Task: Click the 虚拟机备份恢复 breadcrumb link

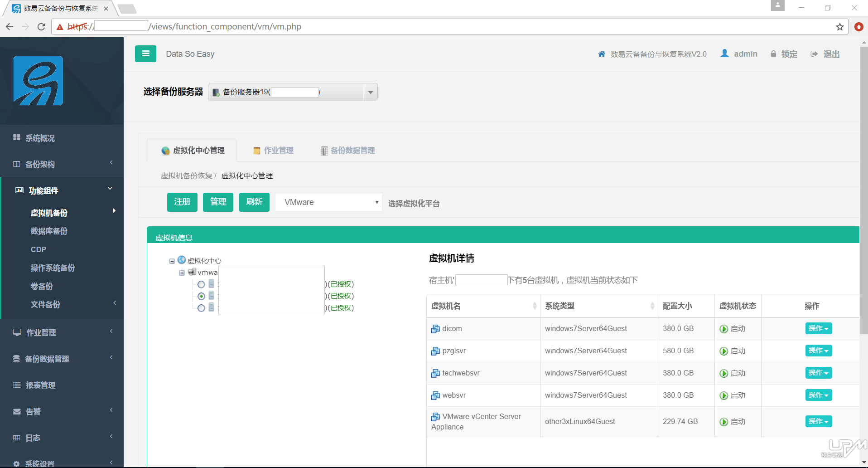Action: point(186,175)
